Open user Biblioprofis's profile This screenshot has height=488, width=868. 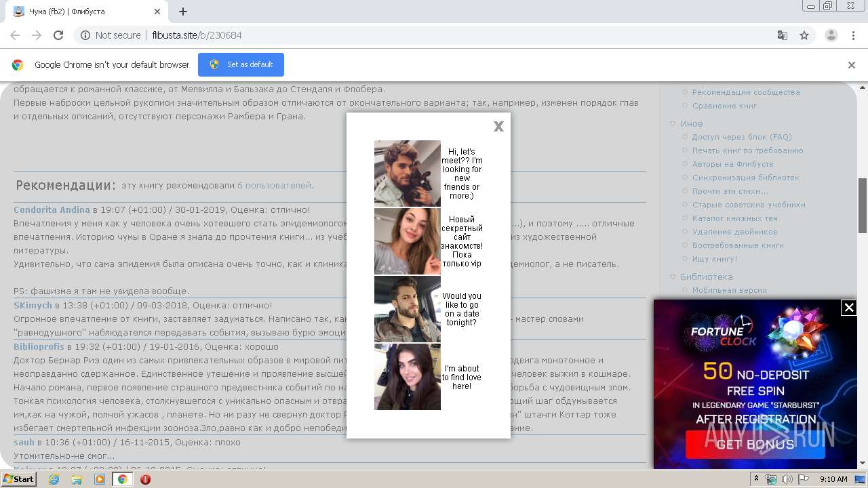pos(39,347)
